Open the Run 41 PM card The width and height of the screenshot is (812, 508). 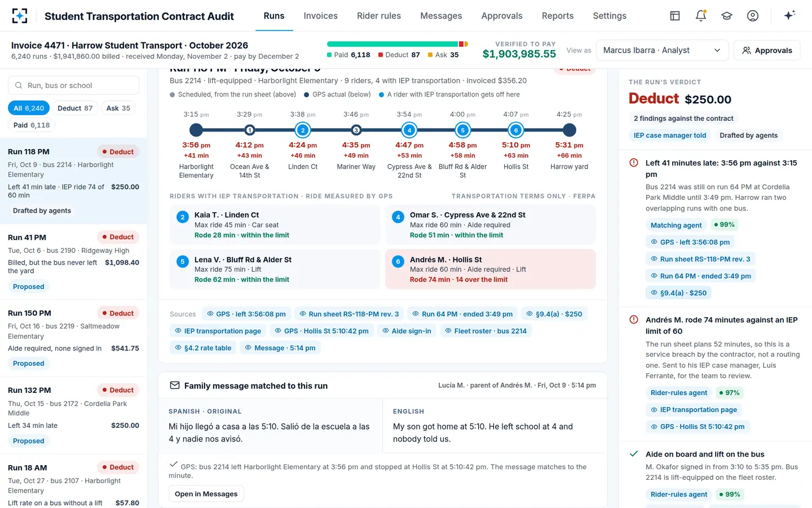tap(73, 262)
